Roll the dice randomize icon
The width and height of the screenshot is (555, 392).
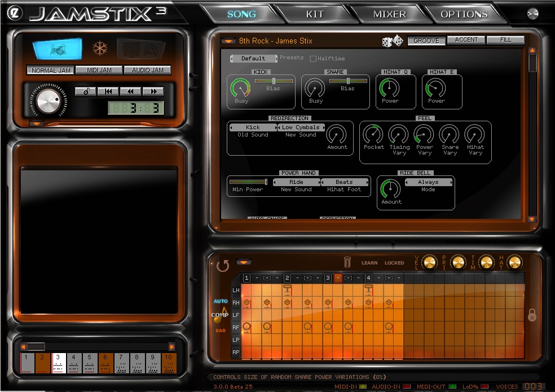(x=393, y=41)
